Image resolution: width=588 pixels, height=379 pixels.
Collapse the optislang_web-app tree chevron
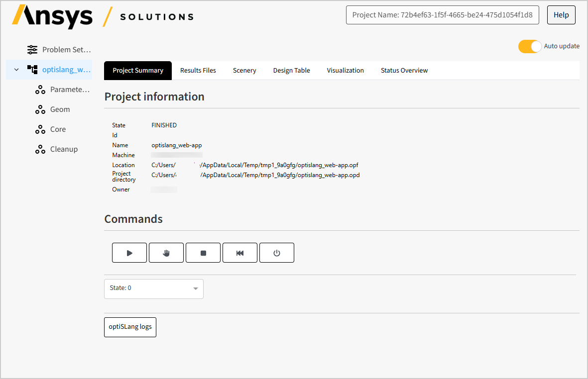[x=16, y=70]
